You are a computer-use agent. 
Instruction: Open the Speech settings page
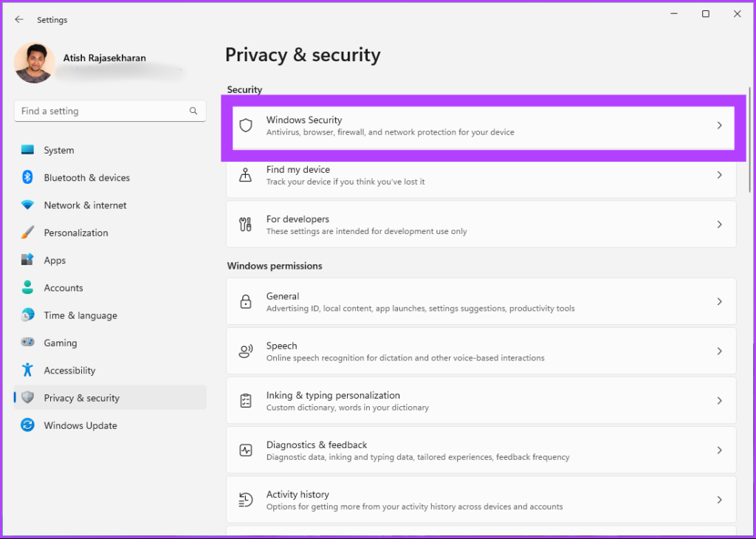click(x=481, y=351)
